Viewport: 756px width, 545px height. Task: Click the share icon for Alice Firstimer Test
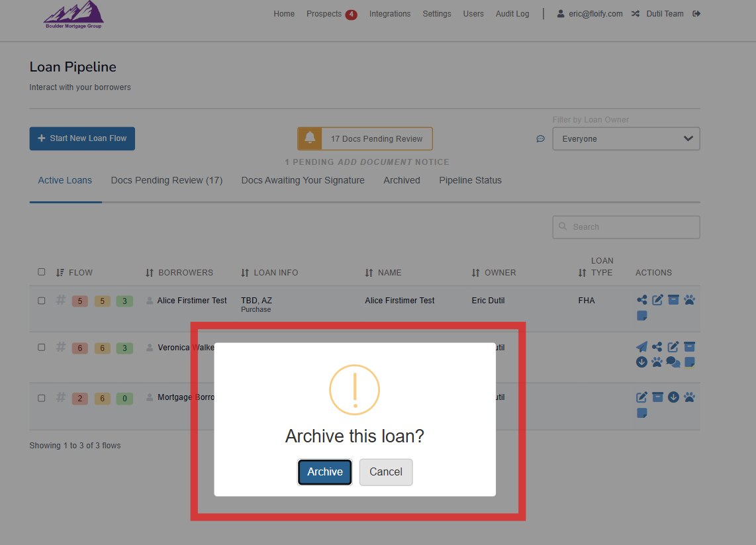tap(641, 300)
